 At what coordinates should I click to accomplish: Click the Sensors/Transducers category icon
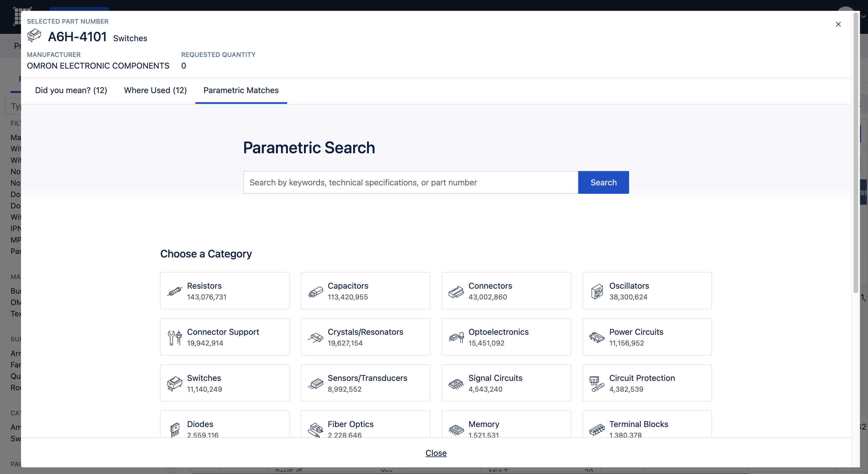pyautogui.click(x=315, y=384)
